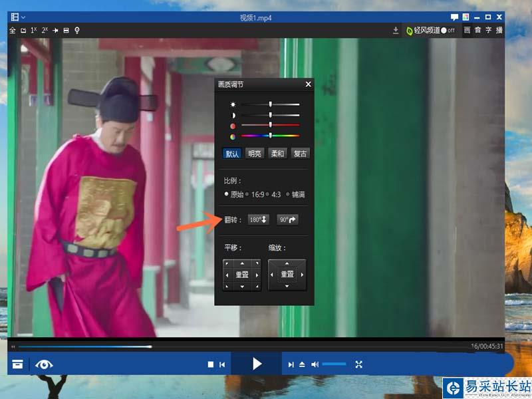Open a file with the eject icon
The image size is (532, 399).
click(x=302, y=364)
